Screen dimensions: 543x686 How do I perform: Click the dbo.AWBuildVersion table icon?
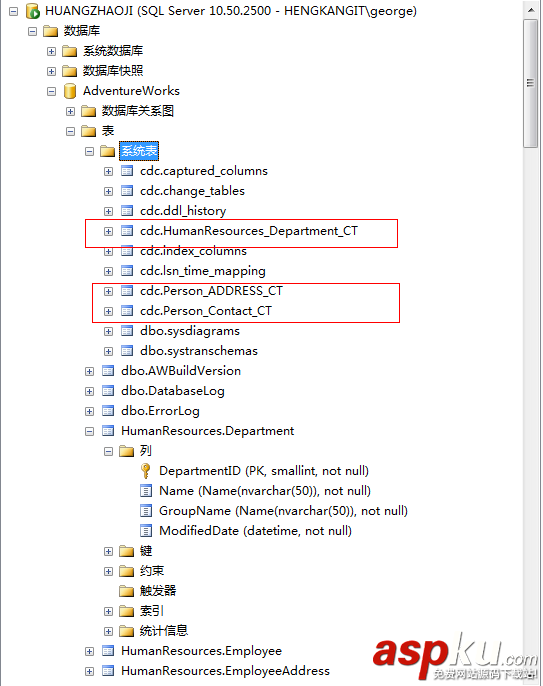coord(108,371)
